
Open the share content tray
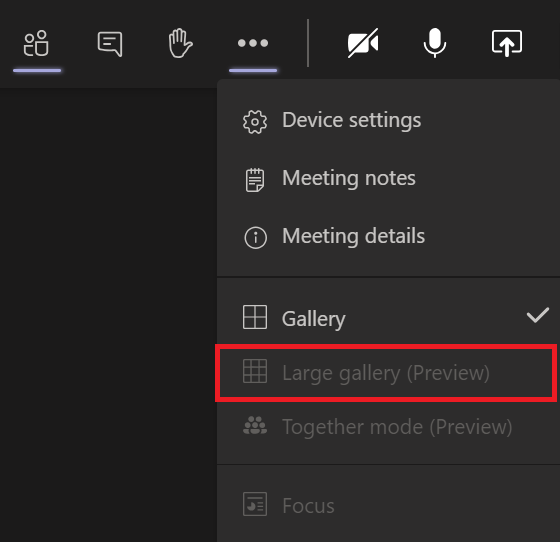click(507, 43)
